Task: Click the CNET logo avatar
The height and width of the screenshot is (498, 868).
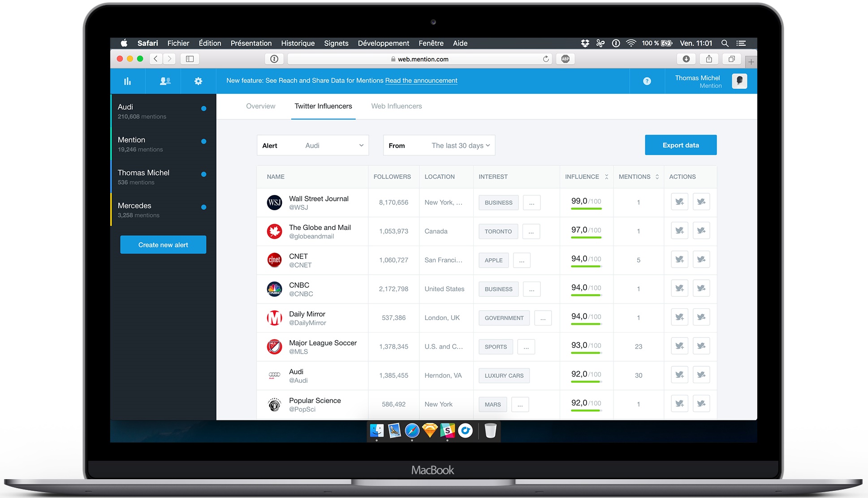Action: [274, 260]
